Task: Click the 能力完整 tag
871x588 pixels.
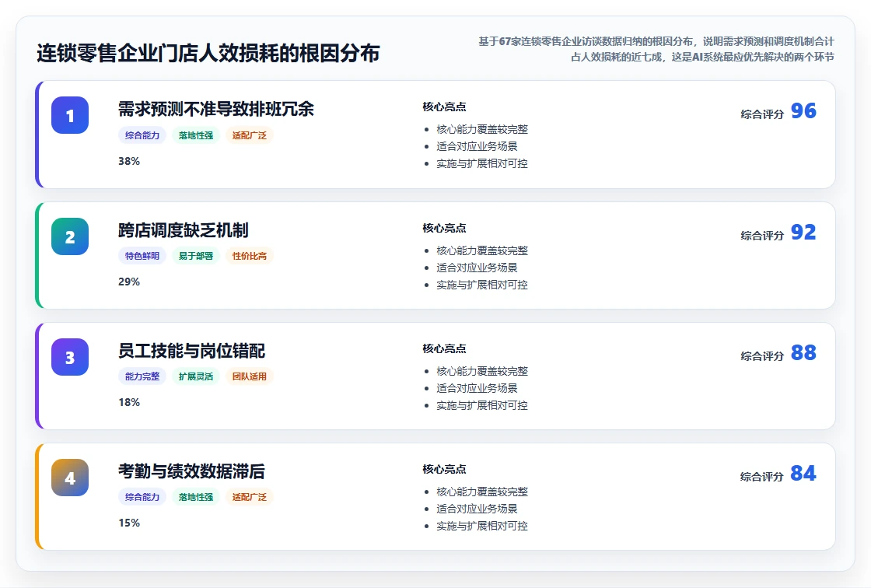Action: (x=142, y=376)
